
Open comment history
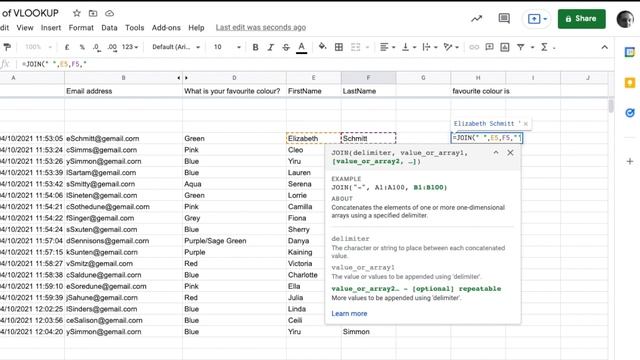coord(504,18)
